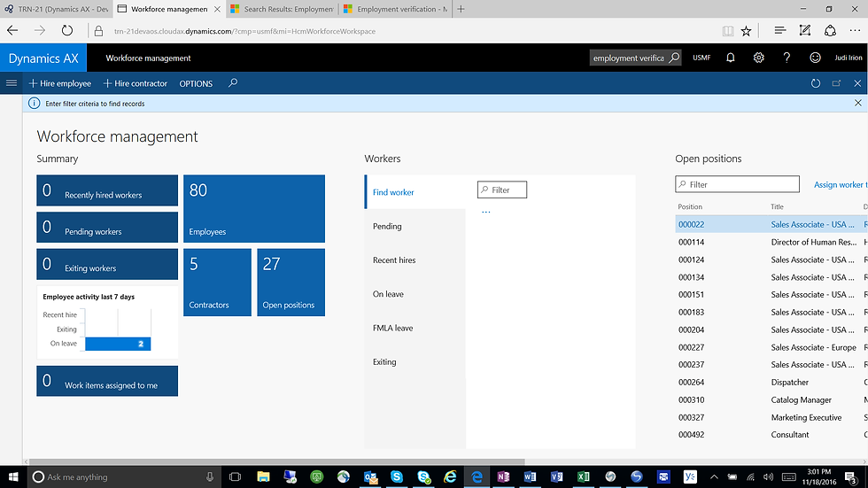Click the Assign worker link
Screen dimensions: 868x488
tap(840, 185)
